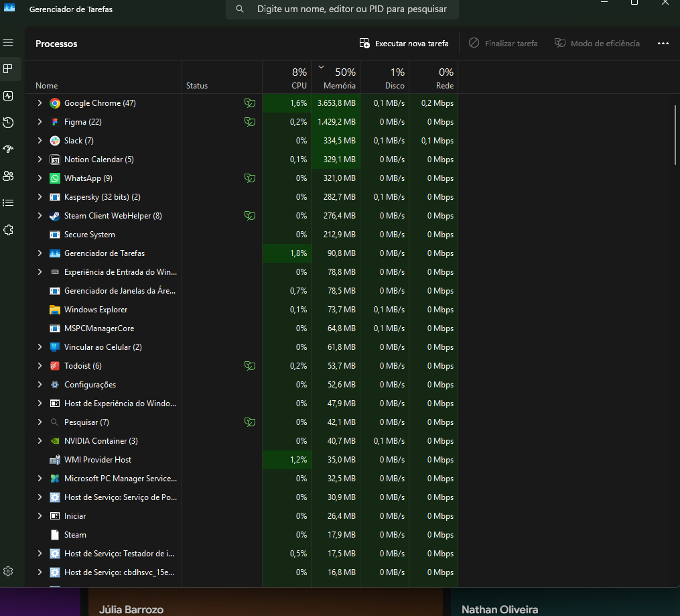
Task: Expand the NVIDIA Container (3) group
Action: (40, 441)
